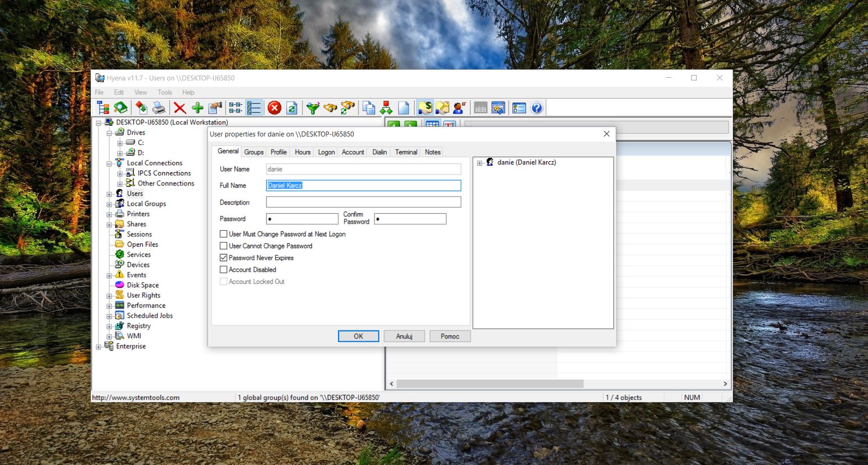The height and width of the screenshot is (465, 868).
Task: Click the grey table grid toolbar icon
Action: [x=480, y=107]
